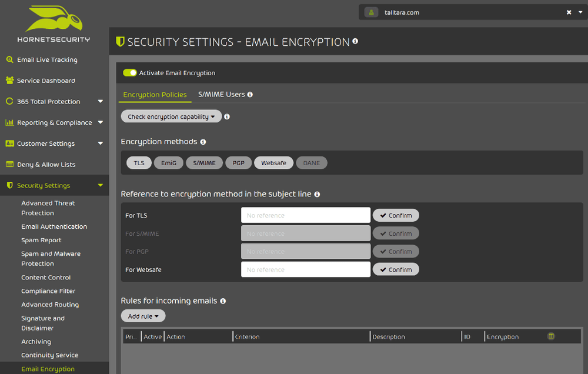Confirm the For Websafe reference
Viewport: 588px width, 374px height.
(396, 269)
